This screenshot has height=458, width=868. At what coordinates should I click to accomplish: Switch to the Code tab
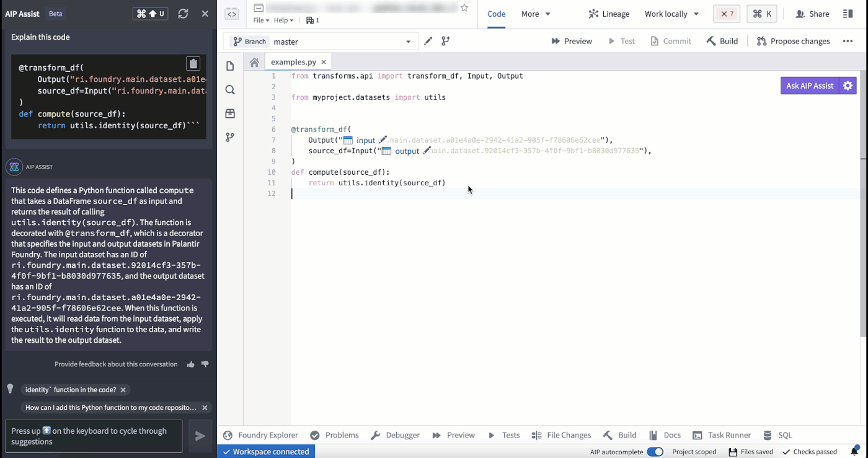coord(497,14)
